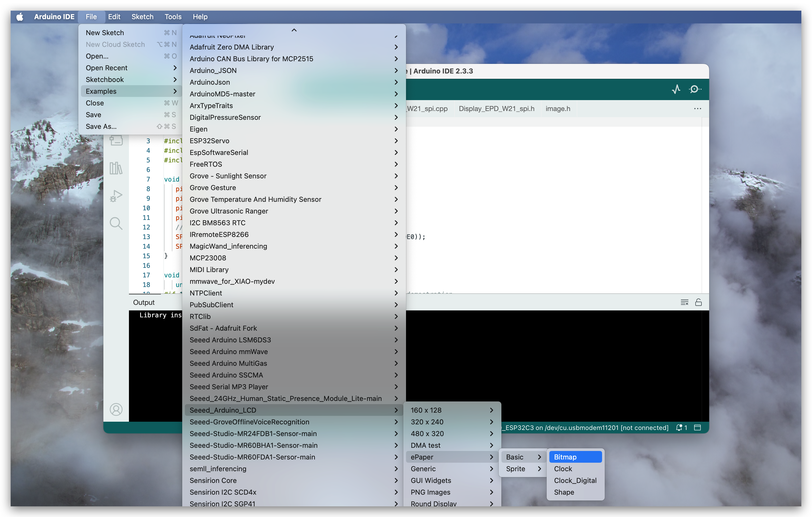Expand ArduinoJson examples
This screenshot has width=812, height=517.
[x=294, y=82]
